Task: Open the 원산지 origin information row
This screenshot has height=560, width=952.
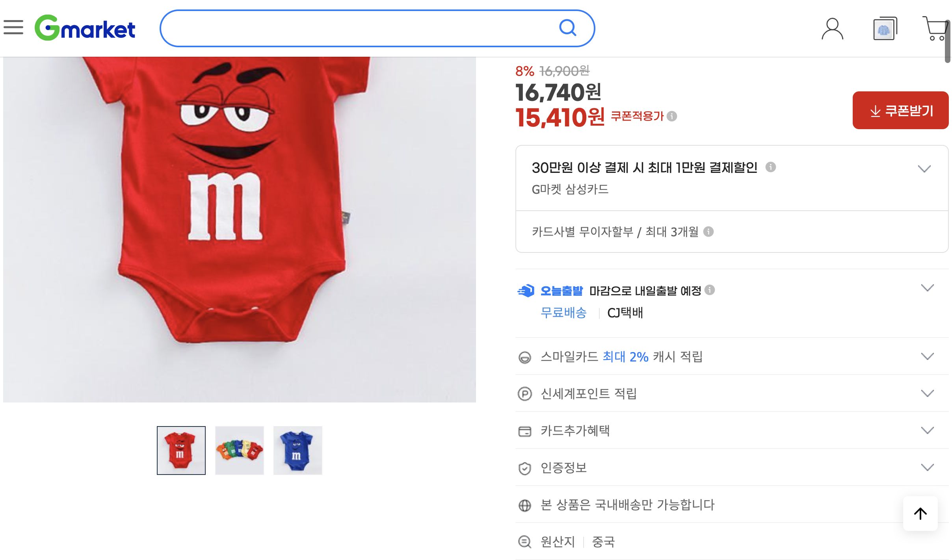Action: [x=558, y=541]
